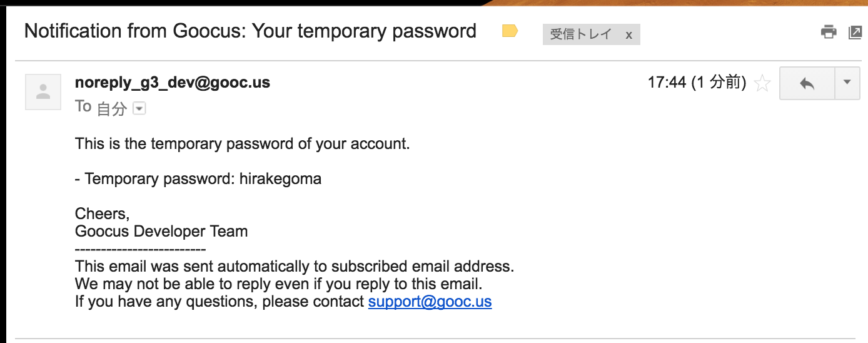Image resolution: width=868 pixels, height=343 pixels.
Task: Open the support@gooc.us email link
Action: (430, 302)
